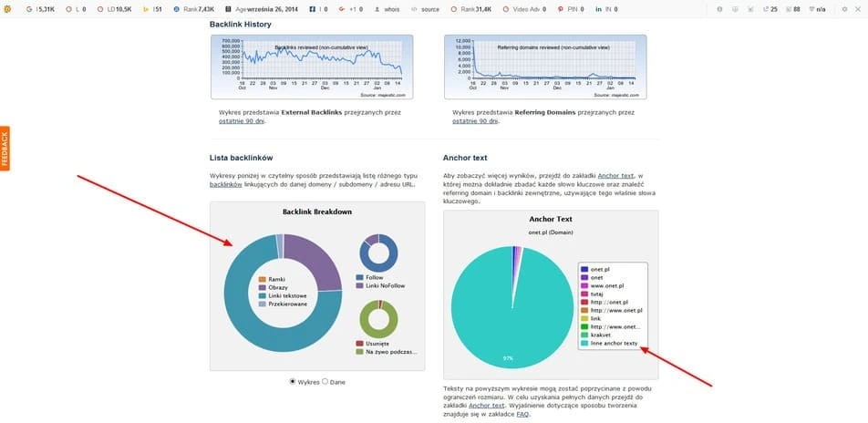This screenshot has width=868, height=423.
Task: Click the Google +1 counter icon
Action: pyautogui.click(x=341, y=9)
